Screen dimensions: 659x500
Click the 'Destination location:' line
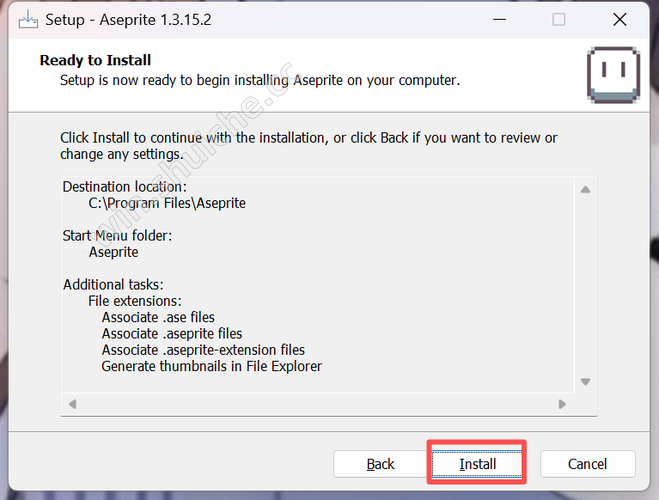point(124,187)
